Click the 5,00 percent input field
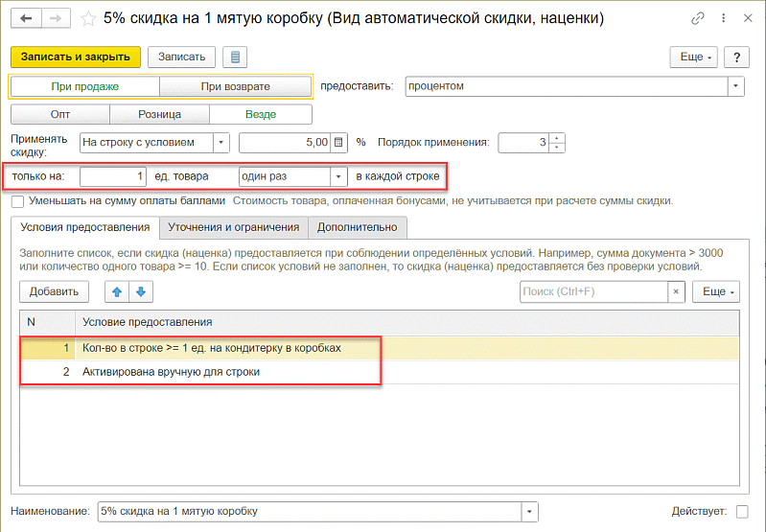766x532 pixels. tap(285, 143)
